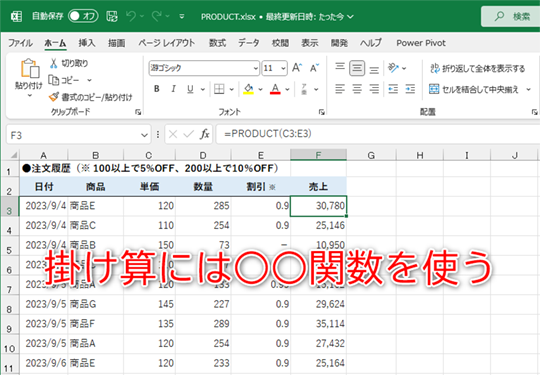Viewport: 540px width, 375px height.
Task: Open the font name combo box
Action: pos(204,68)
